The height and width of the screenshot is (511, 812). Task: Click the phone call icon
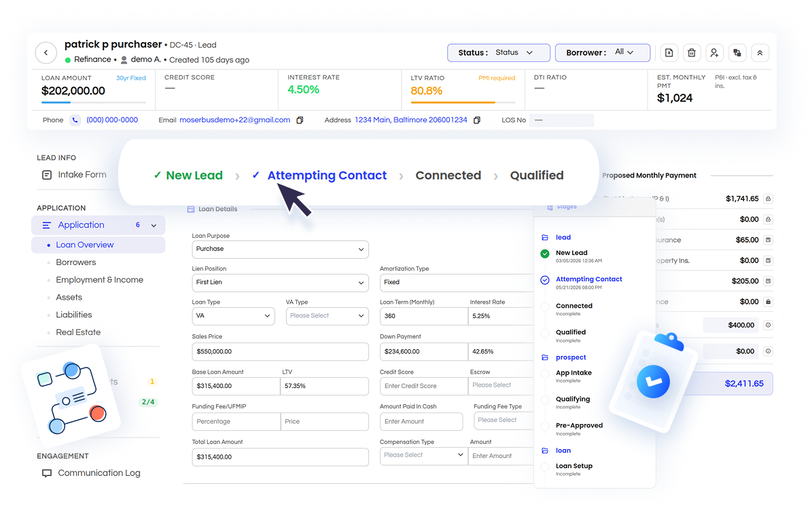click(x=75, y=120)
